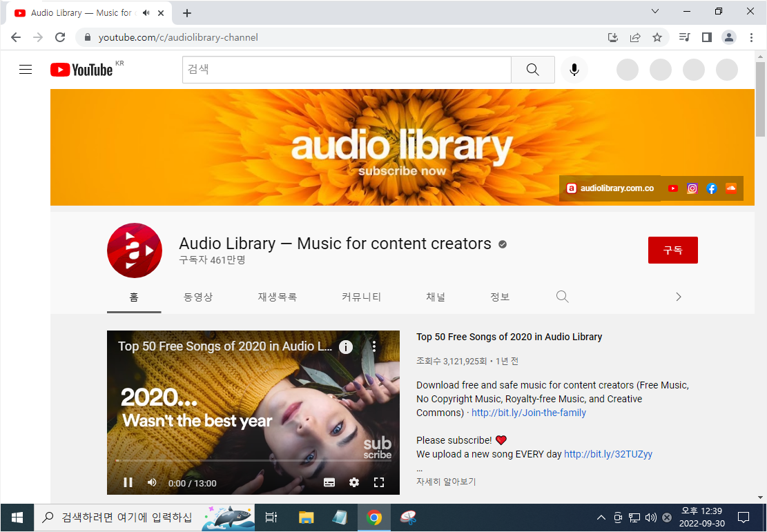
Task: Close the Audio Library tab
Action: click(161, 13)
